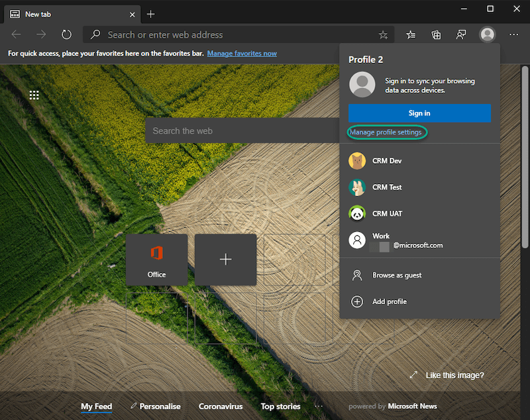Add a new shortcut tile
Screen dimensions: 530x420
click(225, 260)
